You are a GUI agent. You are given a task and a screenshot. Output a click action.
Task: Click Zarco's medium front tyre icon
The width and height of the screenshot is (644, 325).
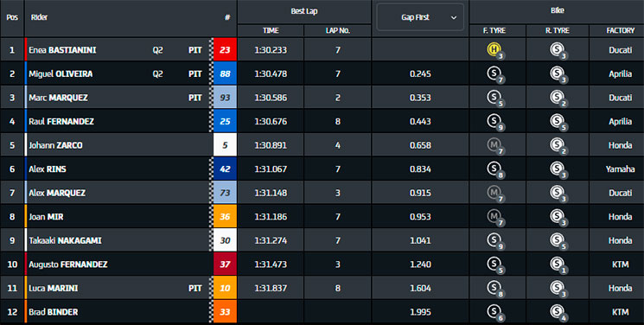pyautogui.click(x=493, y=145)
